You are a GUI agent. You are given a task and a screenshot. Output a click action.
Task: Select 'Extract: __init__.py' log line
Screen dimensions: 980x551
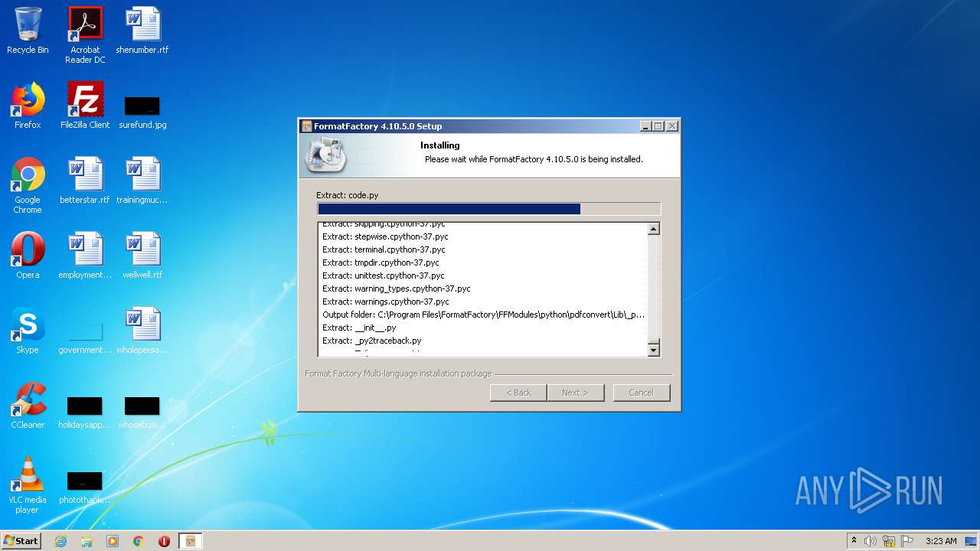click(359, 328)
